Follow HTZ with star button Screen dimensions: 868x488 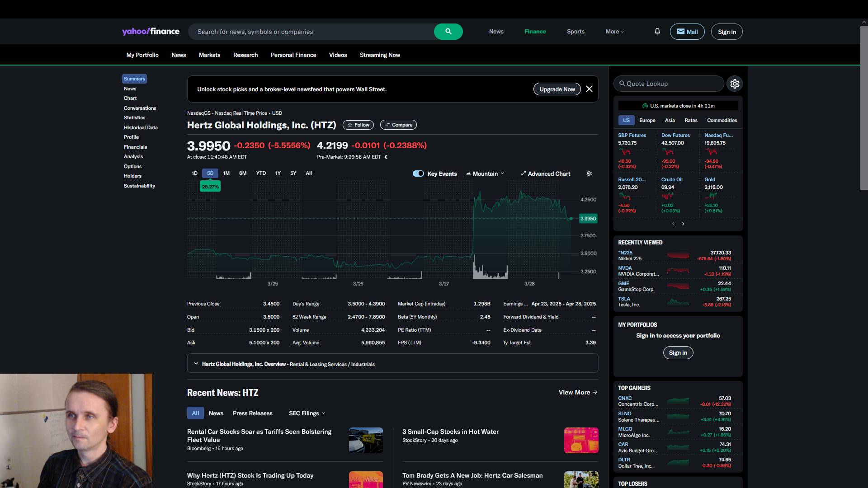click(x=358, y=125)
